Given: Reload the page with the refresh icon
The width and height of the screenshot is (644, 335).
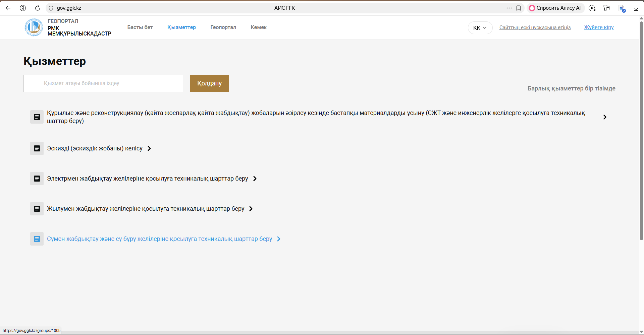Looking at the screenshot, I should pos(38,8).
